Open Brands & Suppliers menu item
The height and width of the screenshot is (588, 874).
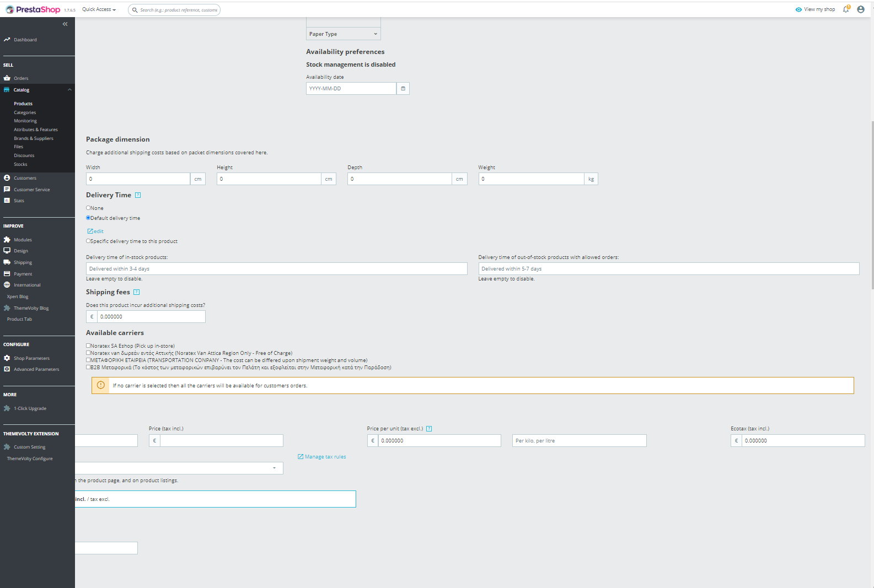(x=34, y=138)
